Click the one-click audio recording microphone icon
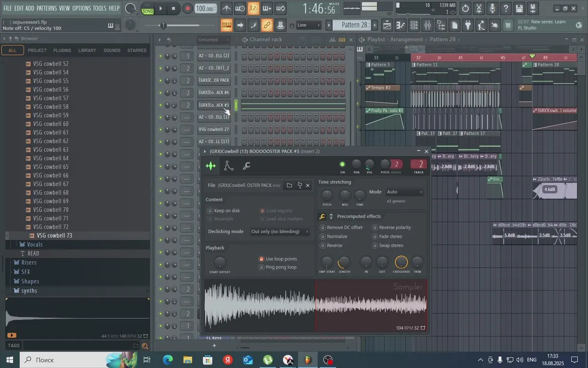 (x=493, y=8)
